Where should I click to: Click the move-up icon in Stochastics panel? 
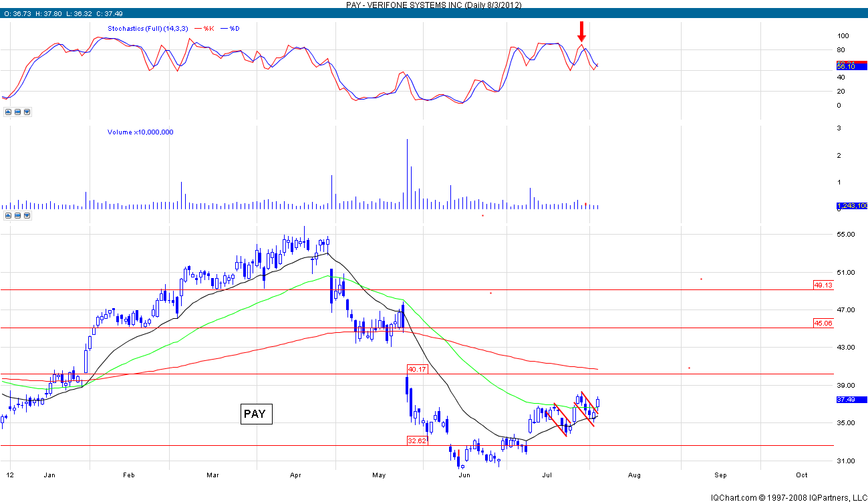[7, 112]
